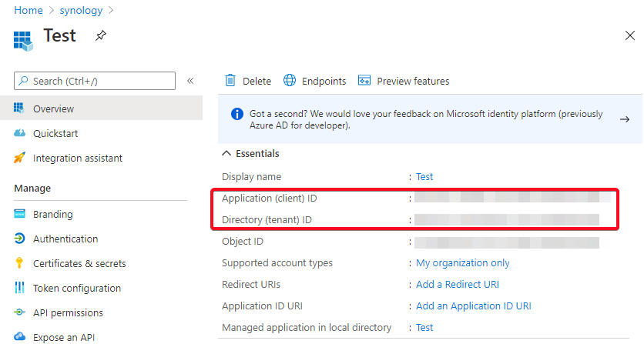Click the Quickstart cloud icon
The height and width of the screenshot is (344, 644).
pyautogui.click(x=19, y=133)
